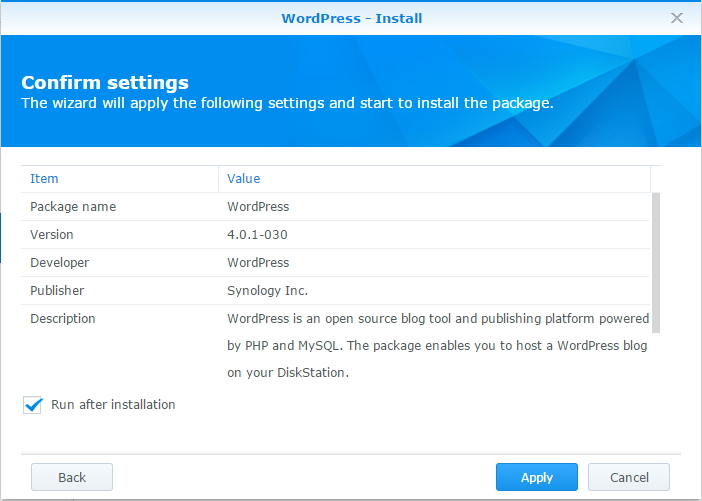Select the Package name row label
The image size is (702, 501).
(73, 206)
